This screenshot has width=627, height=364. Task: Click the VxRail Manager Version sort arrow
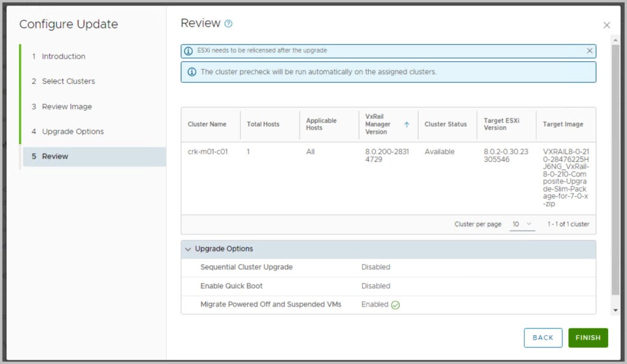(x=407, y=124)
